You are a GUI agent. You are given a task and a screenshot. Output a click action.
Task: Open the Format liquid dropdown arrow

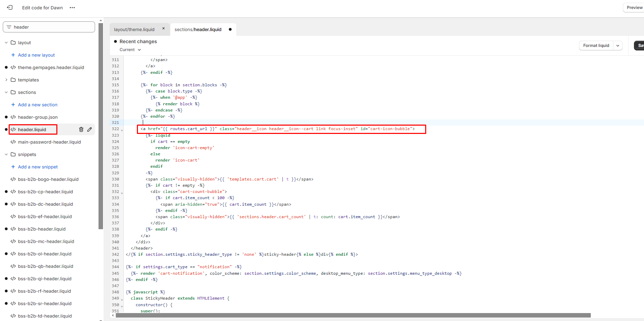(x=618, y=46)
